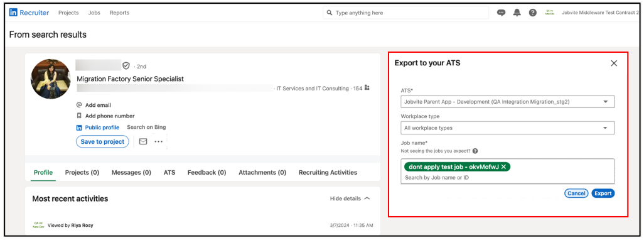The height and width of the screenshot is (240, 644).
Task: Open the notifications bell icon
Action: click(517, 13)
